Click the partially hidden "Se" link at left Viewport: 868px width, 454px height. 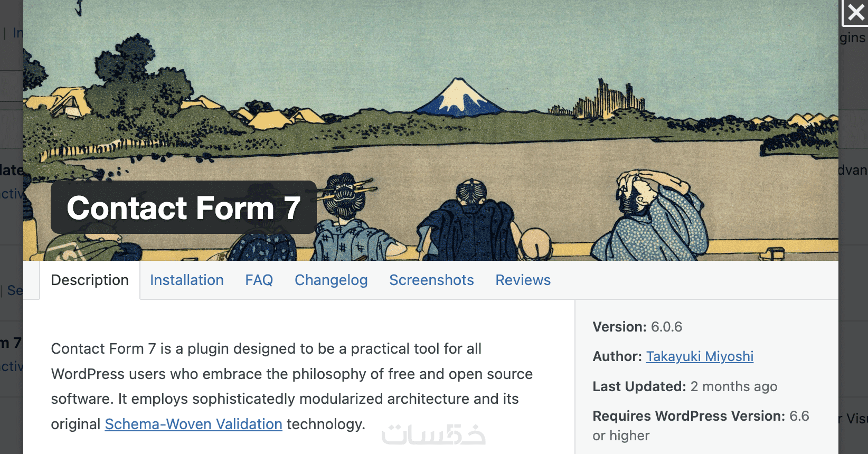15,290
